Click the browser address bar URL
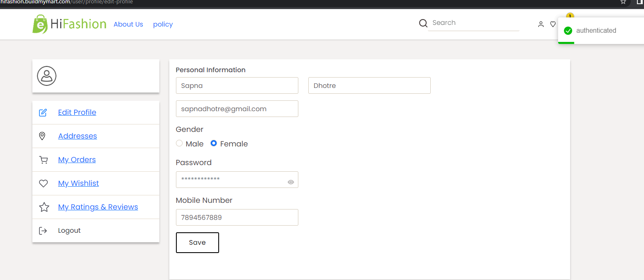 (66, 2)
